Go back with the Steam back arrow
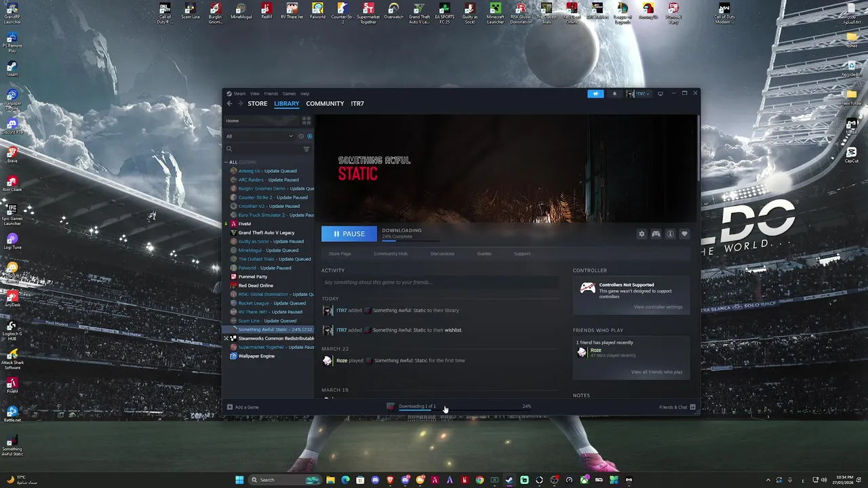Viewport: 868px width, 488px height. coord(229,104)
